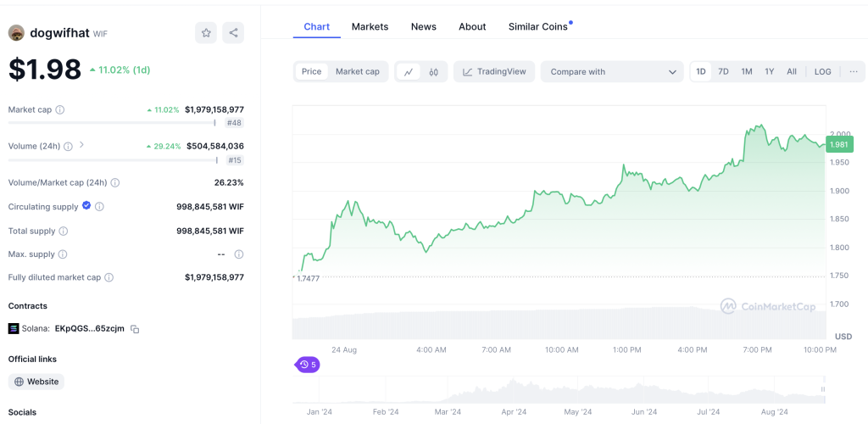
Task: Click the Market cap rank progress bar
Action: tap(112, 123)
